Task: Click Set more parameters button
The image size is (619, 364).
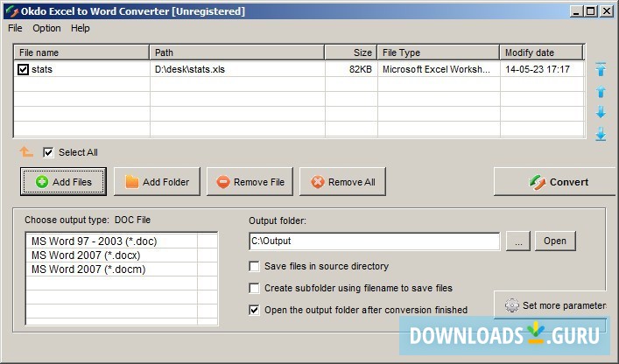Action: pos(551,305)
